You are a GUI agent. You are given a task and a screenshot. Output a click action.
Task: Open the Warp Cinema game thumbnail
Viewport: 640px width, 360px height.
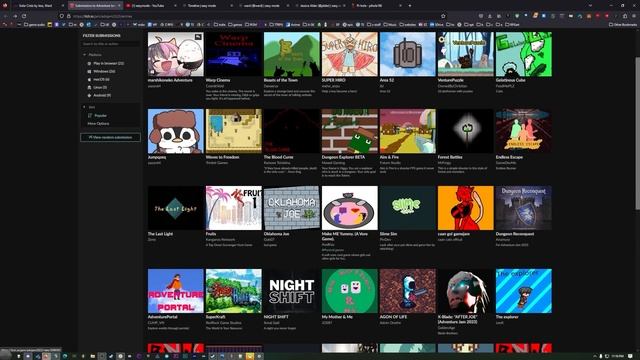point(234,54)
